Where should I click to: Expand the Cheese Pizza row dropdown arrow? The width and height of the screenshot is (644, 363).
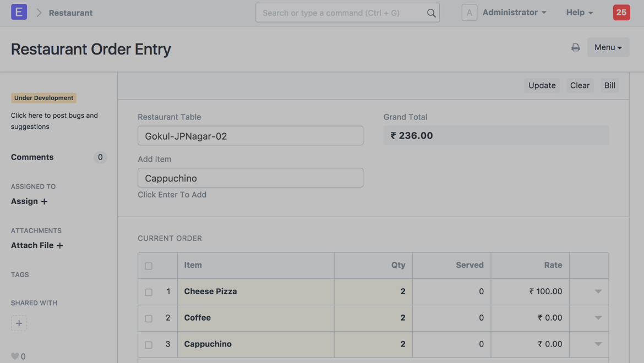[598, 291]
